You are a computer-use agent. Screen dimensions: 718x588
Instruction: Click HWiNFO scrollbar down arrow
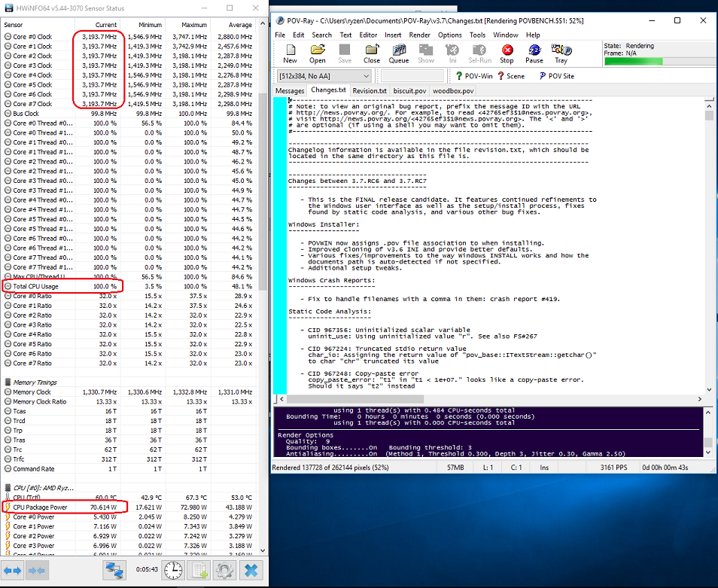pyautogui.click(x=263, y=550)
